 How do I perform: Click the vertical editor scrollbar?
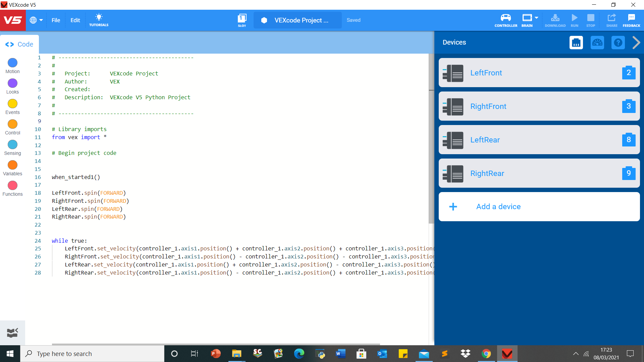click(x=431, y=138)
